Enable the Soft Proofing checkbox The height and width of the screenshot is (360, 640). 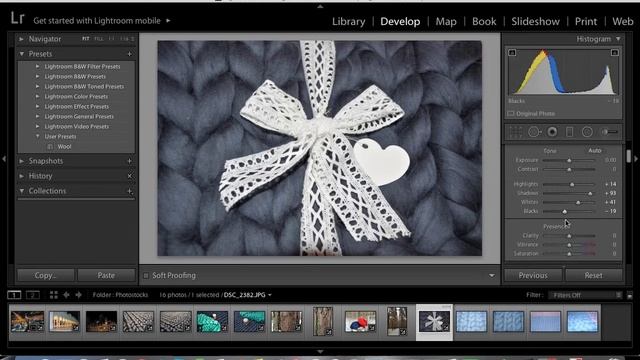(x=146, y=276)
